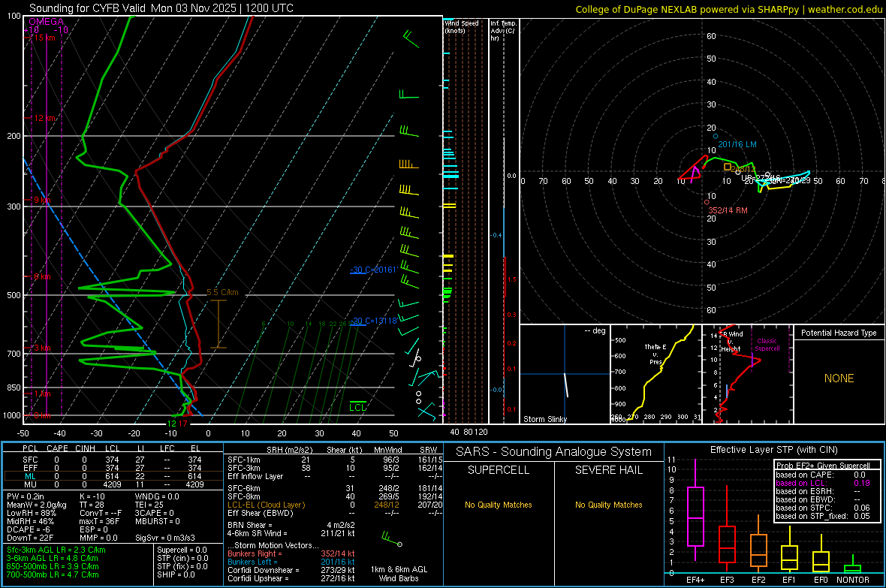886x588 pixels.
Task: Click the 1km & 6km AGL Wind Barbs label
Action: tap(399, 574)
